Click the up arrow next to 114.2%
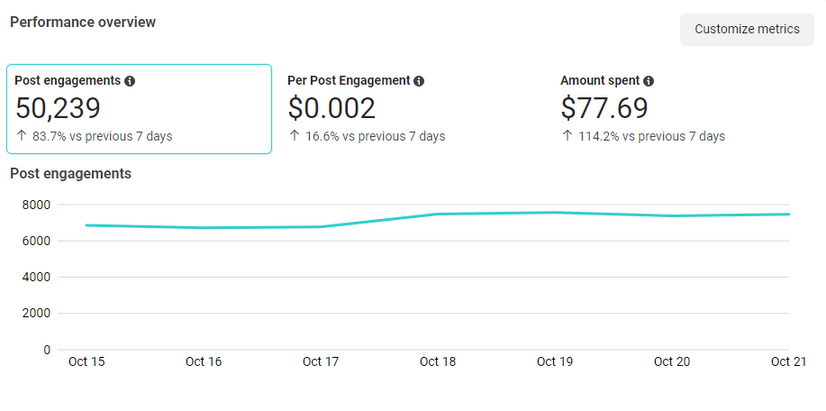This screenshot has height=411, width=826. point(567,136)
